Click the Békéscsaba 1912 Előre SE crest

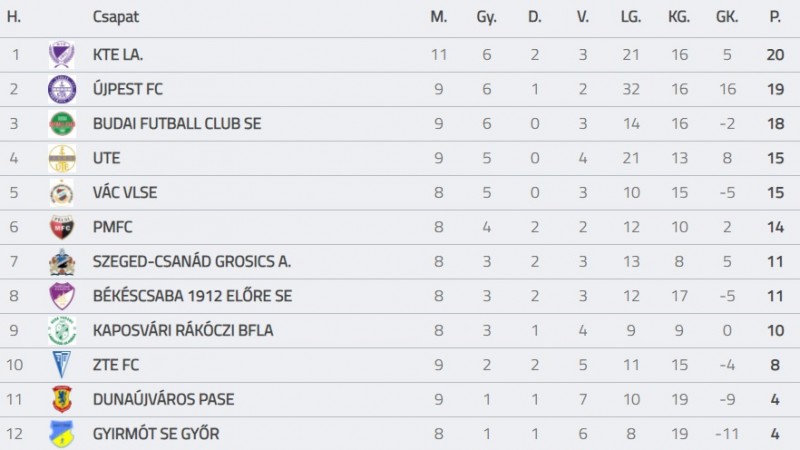[x=62, y=296]
